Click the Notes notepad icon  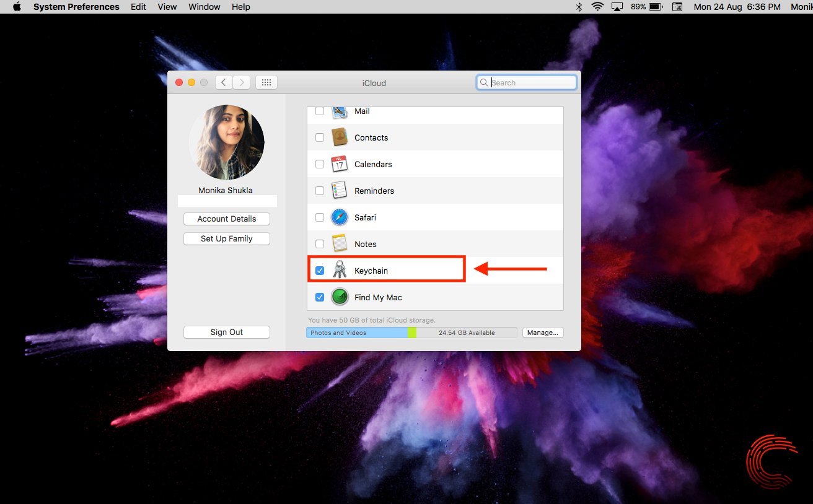coord(339,244)
